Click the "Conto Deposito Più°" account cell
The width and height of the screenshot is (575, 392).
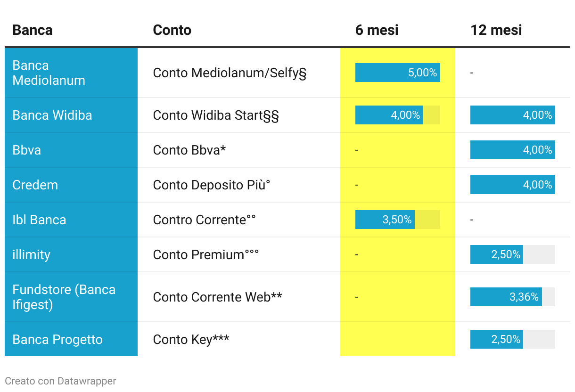click(x=212, y=185)
